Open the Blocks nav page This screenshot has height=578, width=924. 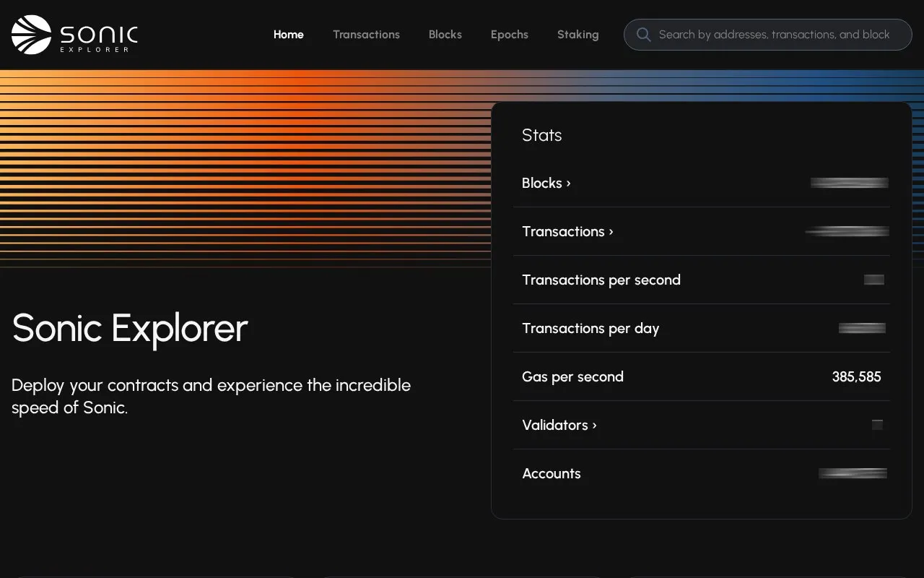[445, 35]
